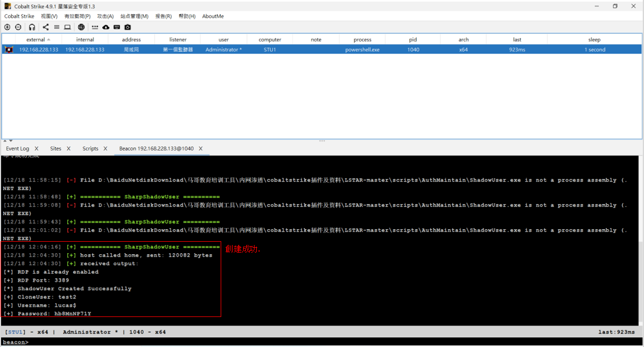Sort by the user column header
The width and height of the screenshot is (644, 347).
point(224,39)
